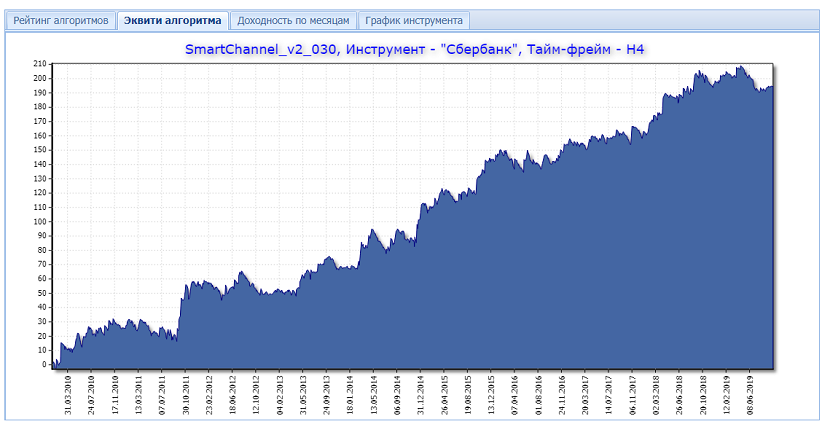Click the 50 label on the Y-axis
This screenshot has height=432, width=830.
point(42,293)
